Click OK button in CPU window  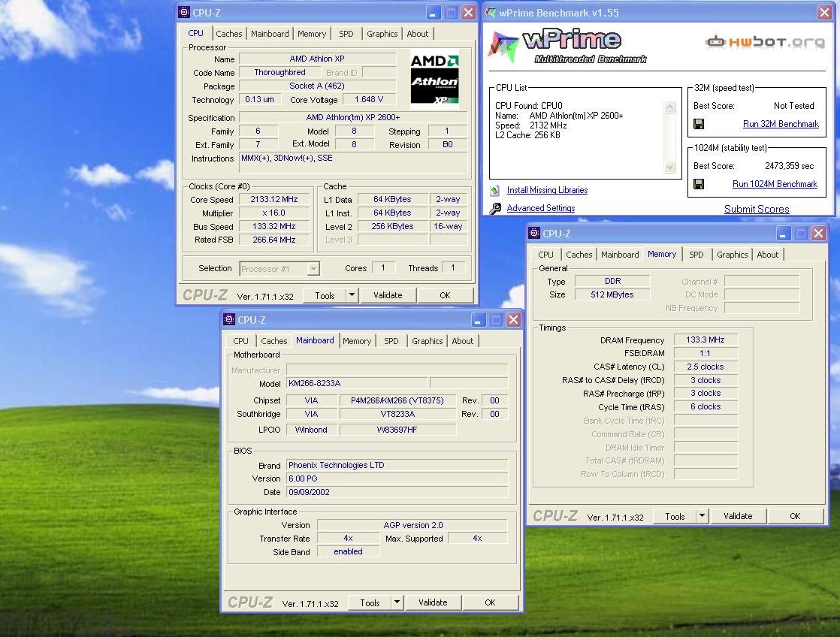(445, 294)
